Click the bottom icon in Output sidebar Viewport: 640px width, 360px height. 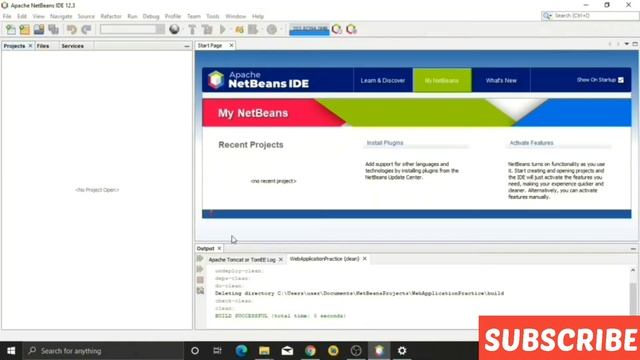coord(200,291)
